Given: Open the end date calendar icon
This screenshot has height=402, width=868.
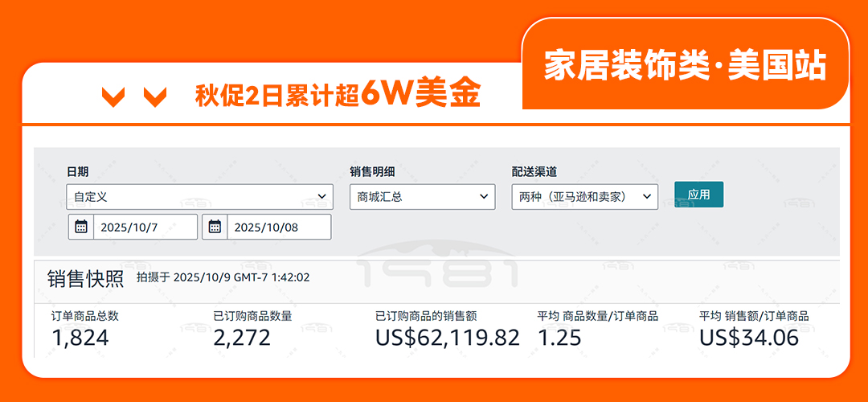Looking at the screenshot, I should [215, 227].
